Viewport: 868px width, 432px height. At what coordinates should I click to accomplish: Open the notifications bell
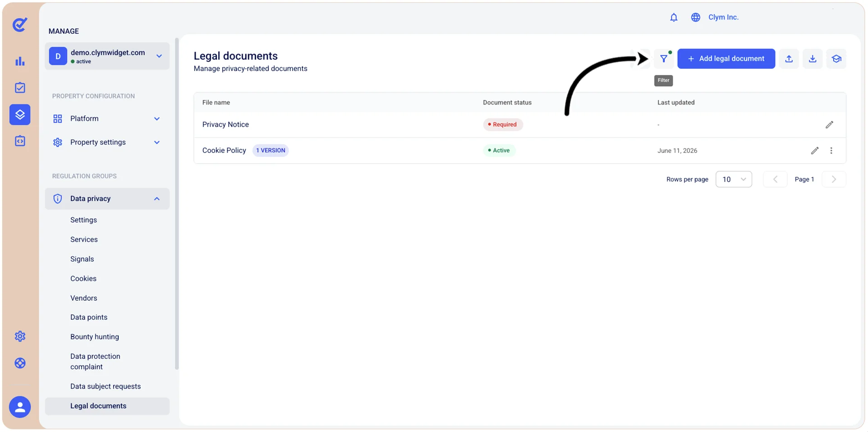click(674, 17)
